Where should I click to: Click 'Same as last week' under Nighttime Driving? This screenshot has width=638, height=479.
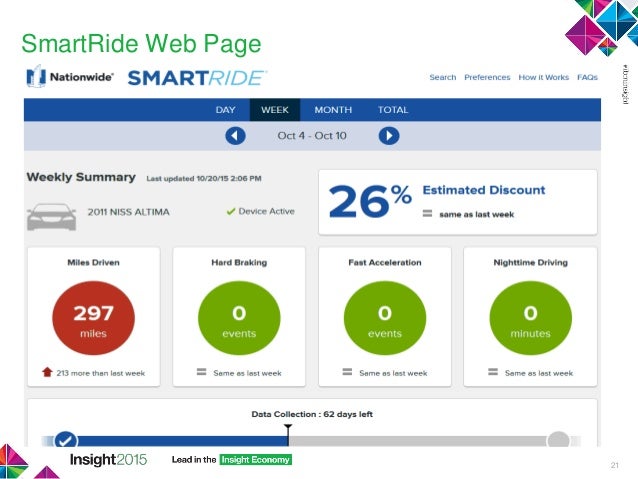(x=539, y=373)
